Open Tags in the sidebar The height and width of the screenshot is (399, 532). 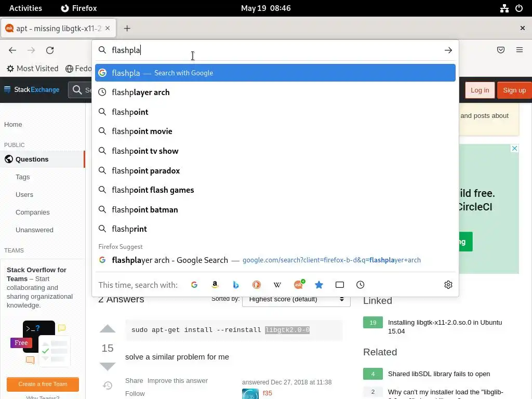pos(23,177)
